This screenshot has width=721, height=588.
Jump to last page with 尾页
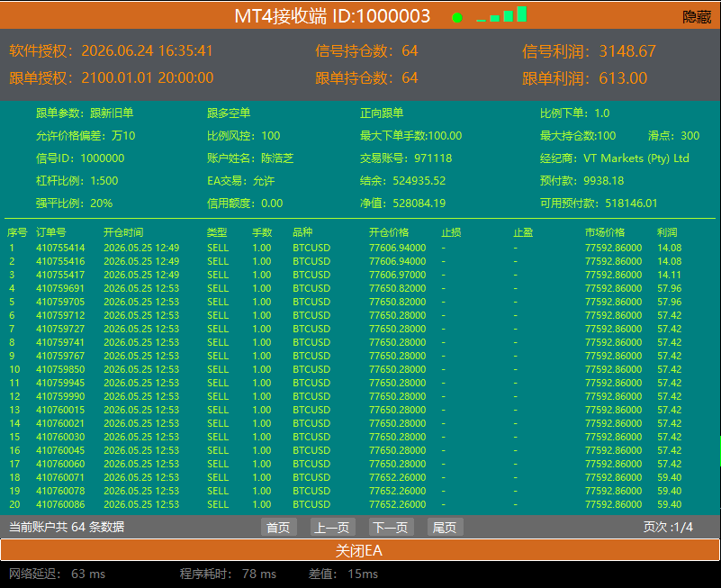tap(445, 527)
